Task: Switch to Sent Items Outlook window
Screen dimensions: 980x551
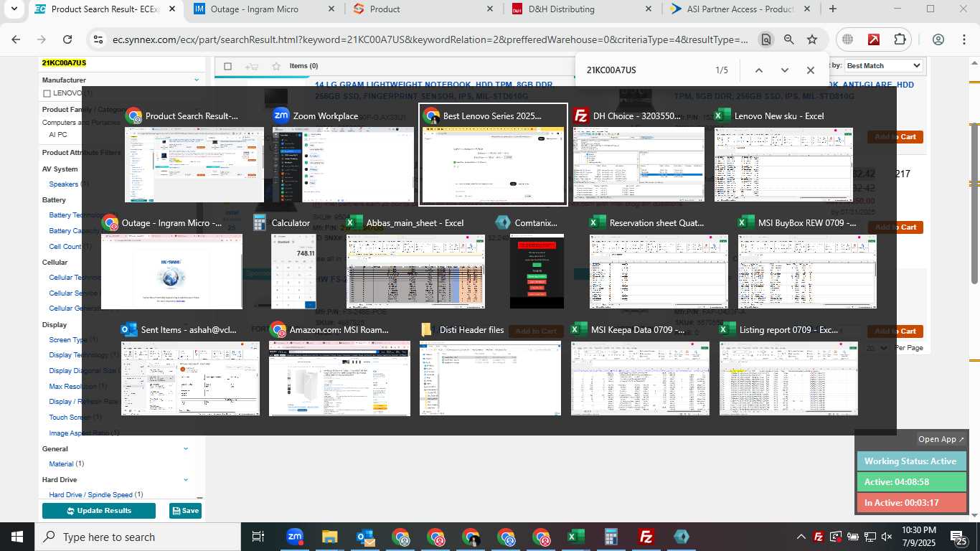Action: click(x=190, y=378)
